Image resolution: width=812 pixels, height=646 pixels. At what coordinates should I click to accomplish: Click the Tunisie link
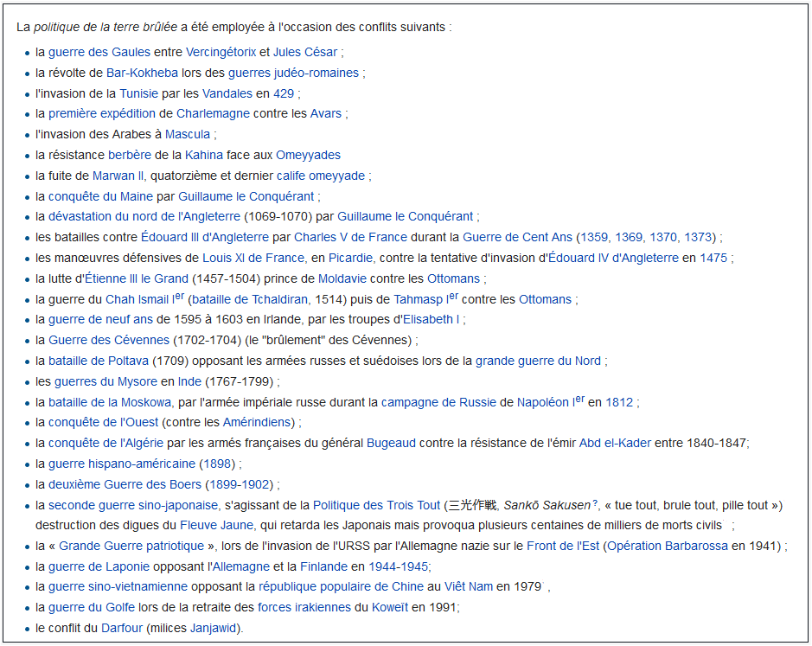[138, 93]
